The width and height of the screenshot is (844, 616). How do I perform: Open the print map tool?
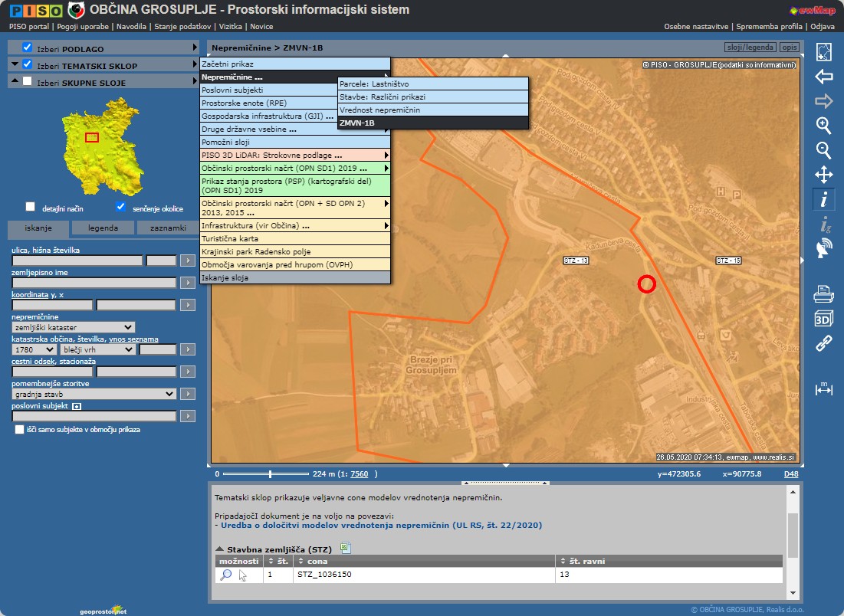(823, 293)
